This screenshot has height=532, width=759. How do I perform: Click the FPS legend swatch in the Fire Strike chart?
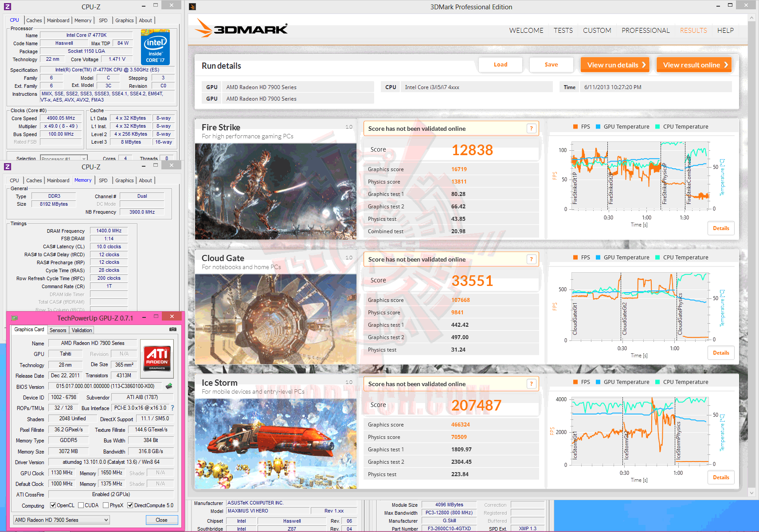click(575, 127)
